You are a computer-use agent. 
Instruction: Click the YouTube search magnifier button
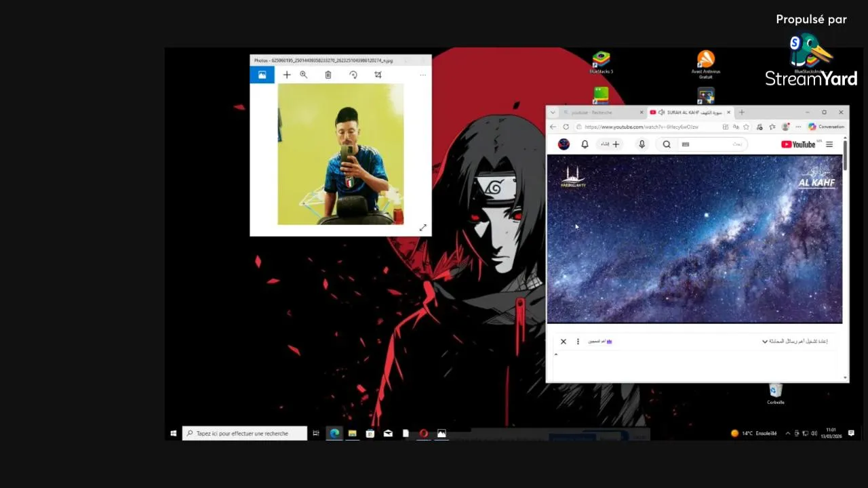667,144
